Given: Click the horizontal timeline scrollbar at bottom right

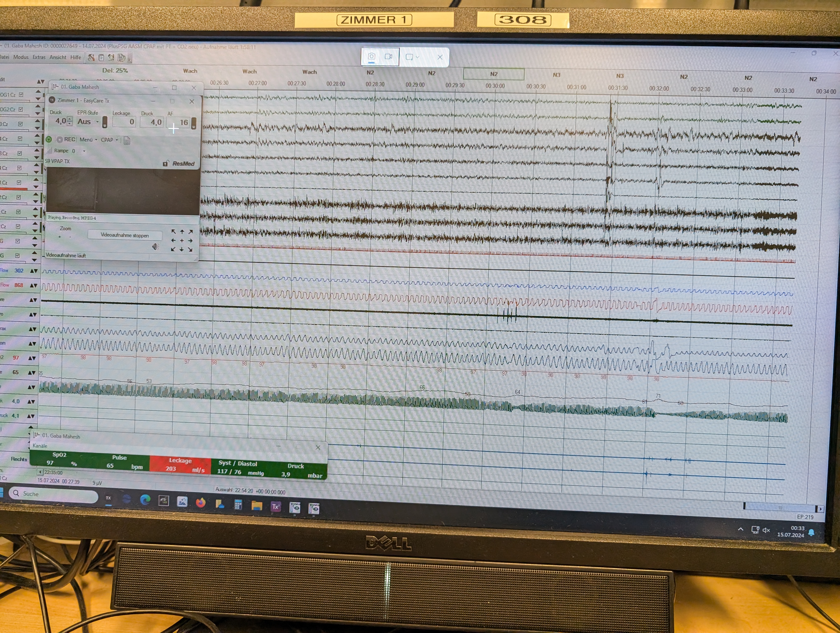Looking at the screenshot, I should (x=780, y=508).
